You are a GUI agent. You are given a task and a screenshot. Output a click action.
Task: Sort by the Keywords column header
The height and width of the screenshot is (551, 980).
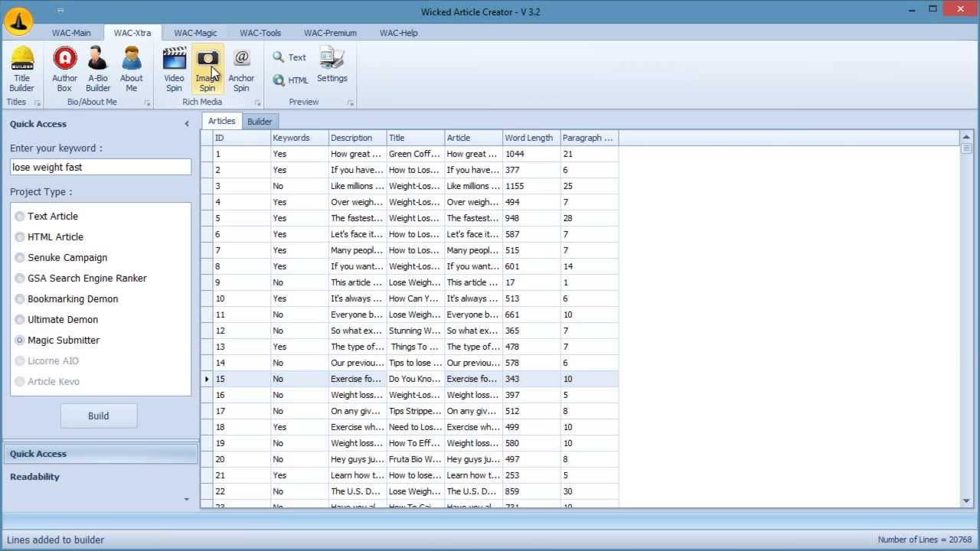pos(299,138)
